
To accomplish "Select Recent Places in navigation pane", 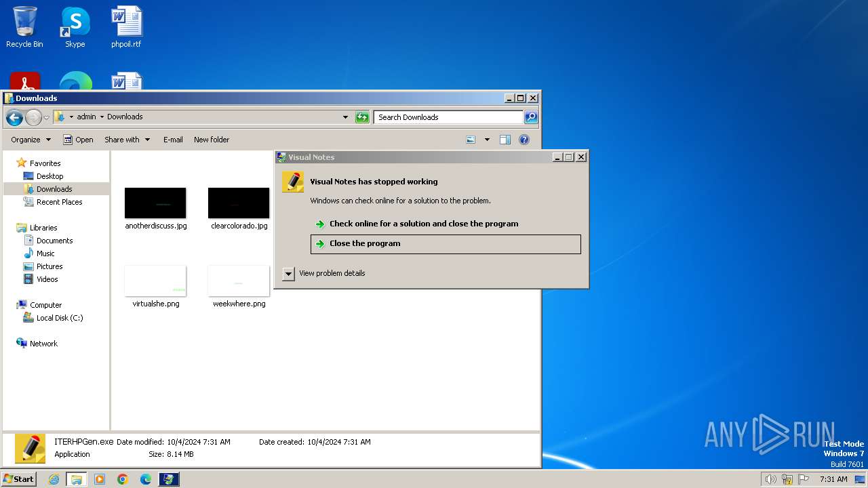I will coord(52,202).
